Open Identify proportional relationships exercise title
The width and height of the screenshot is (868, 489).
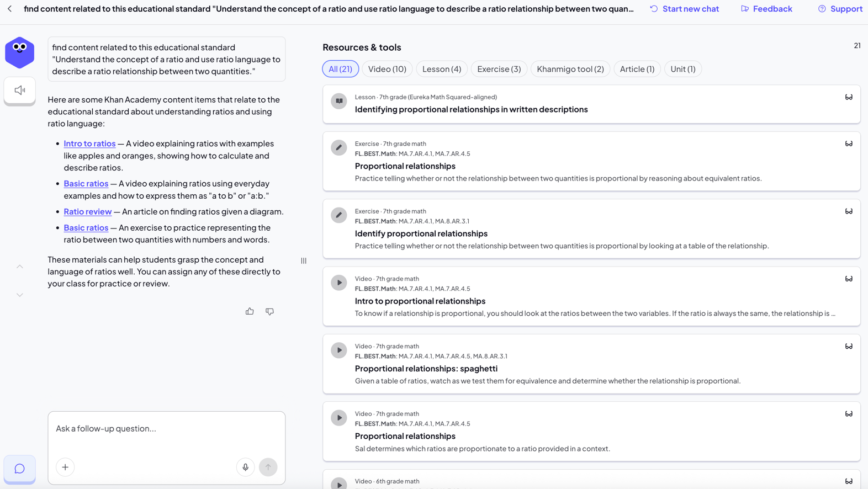(421, 233)
